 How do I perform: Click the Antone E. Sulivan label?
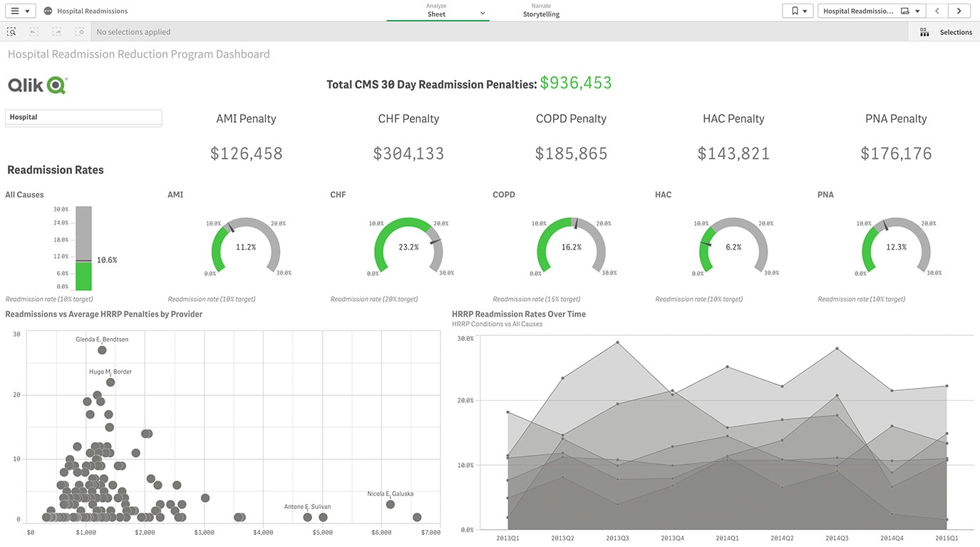pos(307,507)
